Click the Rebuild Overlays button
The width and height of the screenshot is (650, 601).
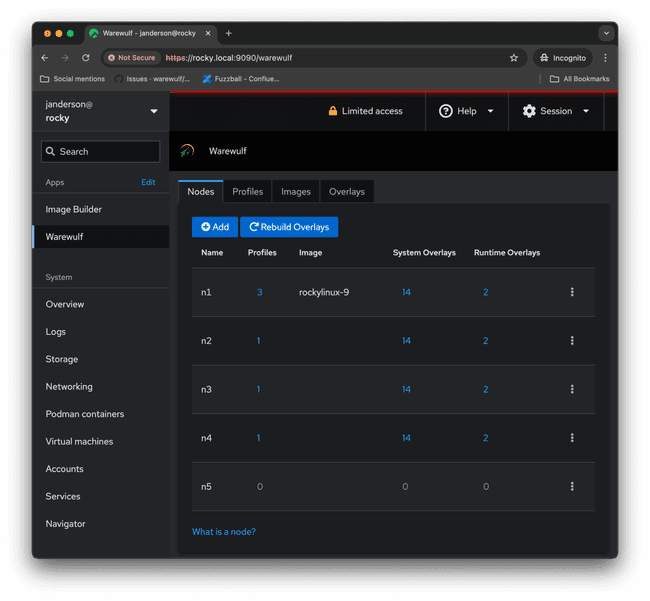click(289, 227)
